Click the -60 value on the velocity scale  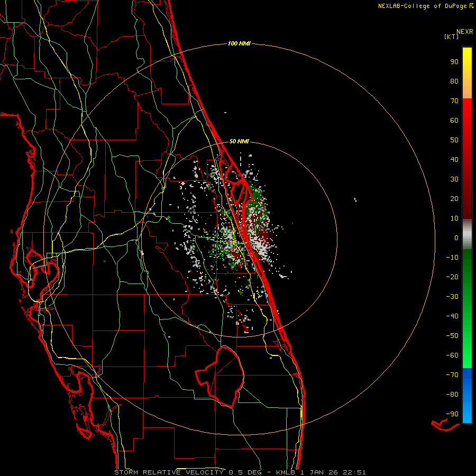pos(452,355)
